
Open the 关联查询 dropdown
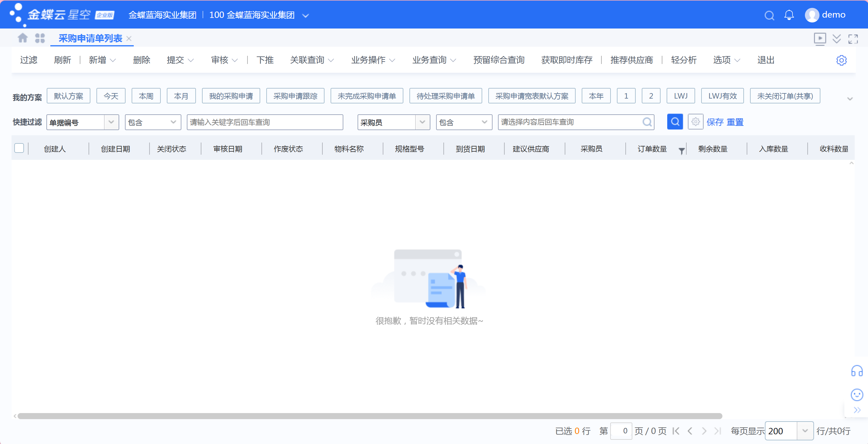pos(312,60)
